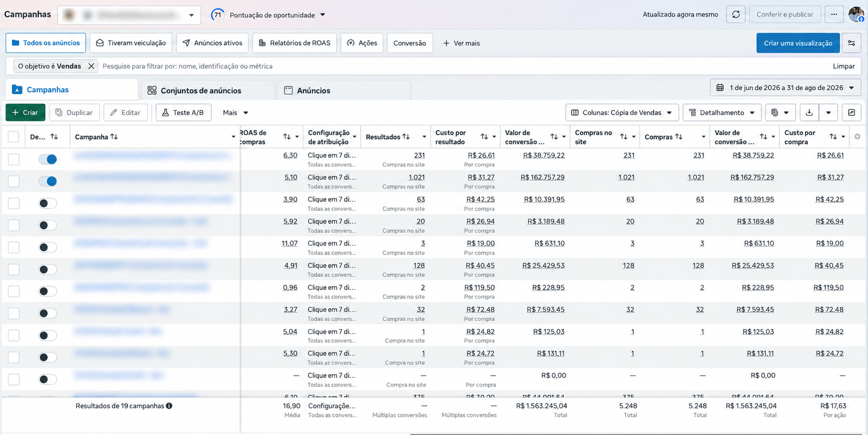Refresh the campaign data
This screenshot has height=435, width=868.
click(x=736, y=15)
